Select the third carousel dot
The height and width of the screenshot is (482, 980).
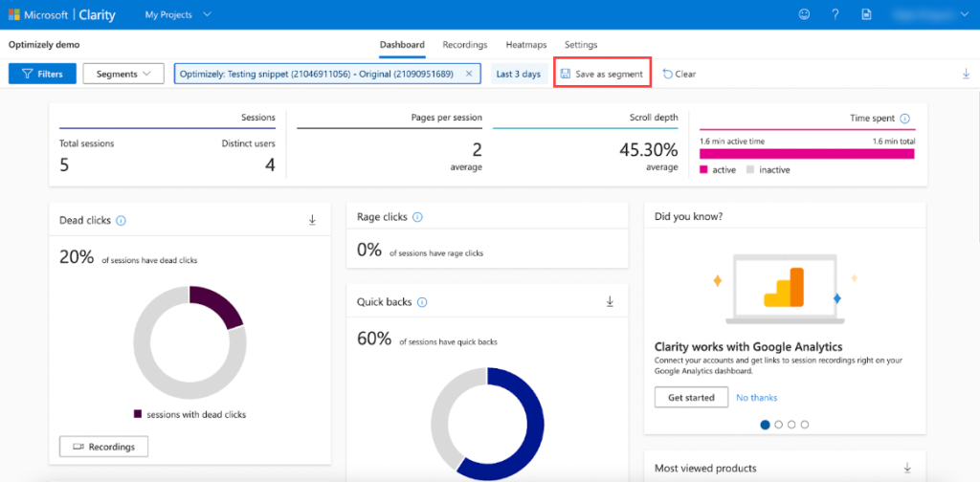pos(791,424)
